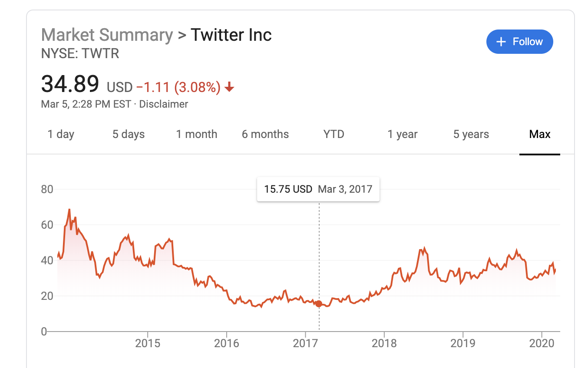The width and height of the screenshot is (588, 368).
Task: Click the 34.89 stock price
Action: [x=70, y=85]
